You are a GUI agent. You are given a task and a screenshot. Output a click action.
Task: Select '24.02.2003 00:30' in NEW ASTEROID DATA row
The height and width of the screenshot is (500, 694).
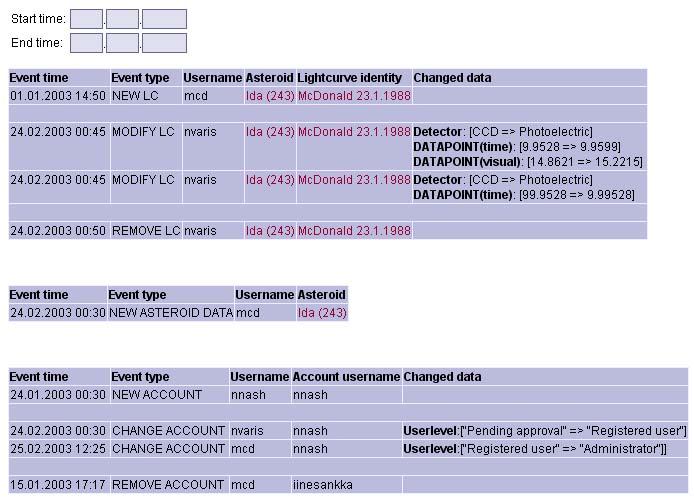click(58, 313)
